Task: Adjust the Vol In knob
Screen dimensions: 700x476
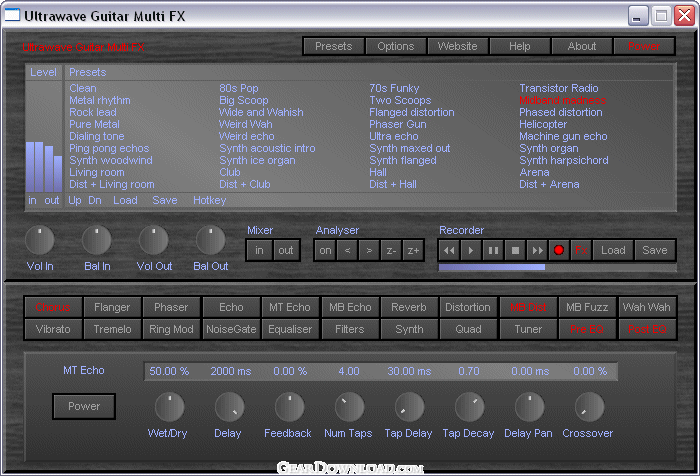Action: (40, 240)
